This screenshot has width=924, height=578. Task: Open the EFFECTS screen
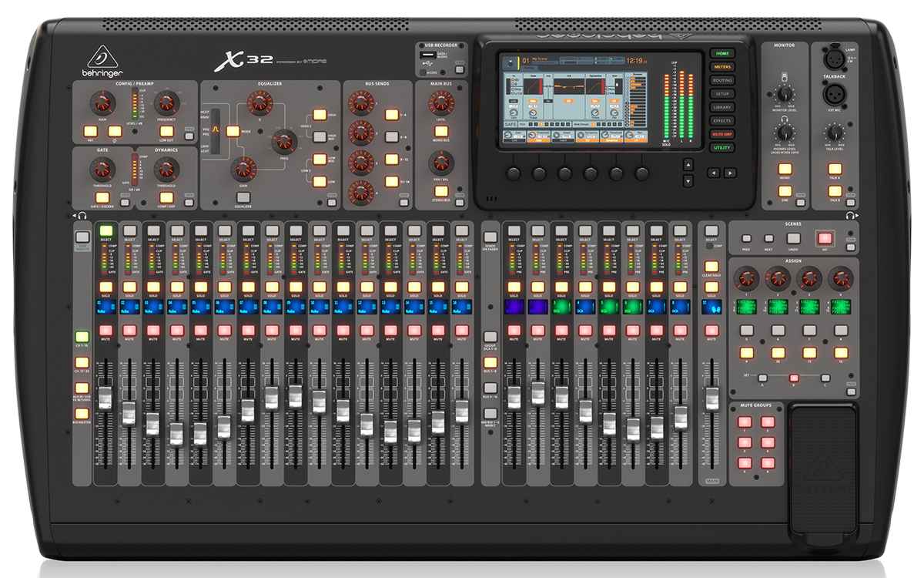coord(721,121)
